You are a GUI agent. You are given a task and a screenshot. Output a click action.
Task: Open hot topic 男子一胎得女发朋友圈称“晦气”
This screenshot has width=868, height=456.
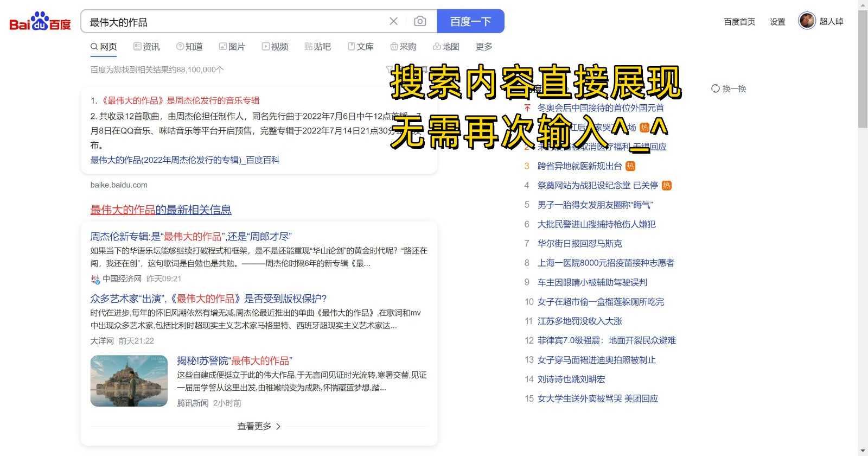tap(595, 205)
